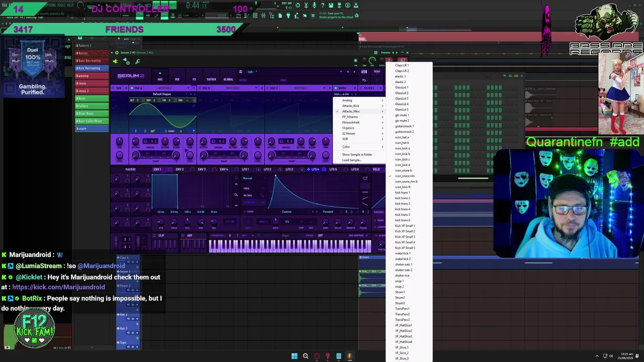Toggle the ARP module on
This screenshot has height=362, width=644.
[183, 235]
